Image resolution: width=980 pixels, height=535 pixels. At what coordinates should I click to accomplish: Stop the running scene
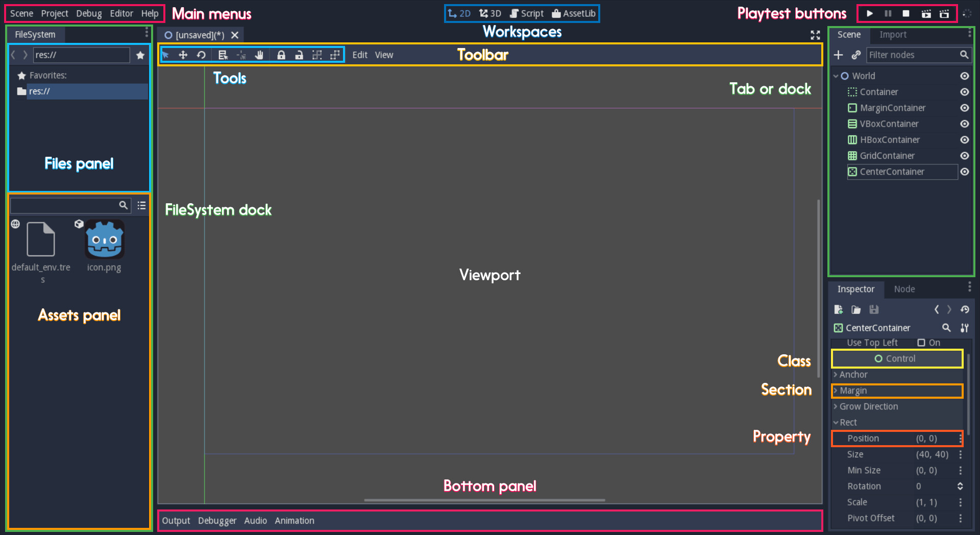click(906, 13)
